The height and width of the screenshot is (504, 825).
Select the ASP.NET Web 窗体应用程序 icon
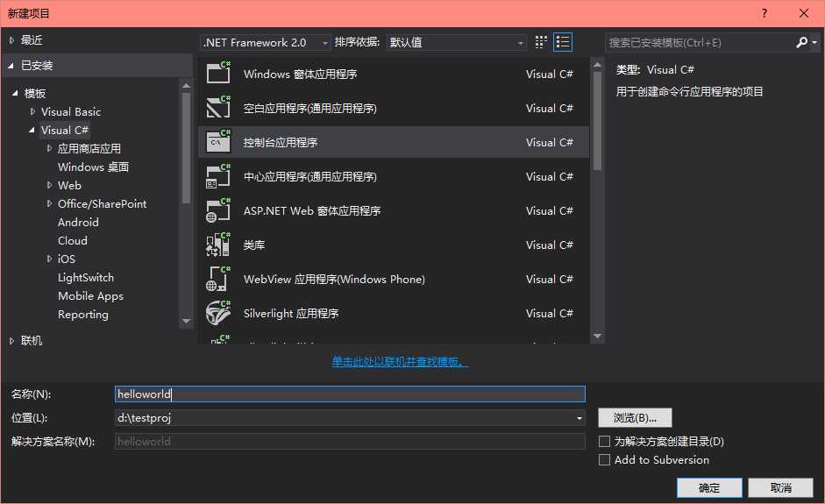[x=217, y=209]
